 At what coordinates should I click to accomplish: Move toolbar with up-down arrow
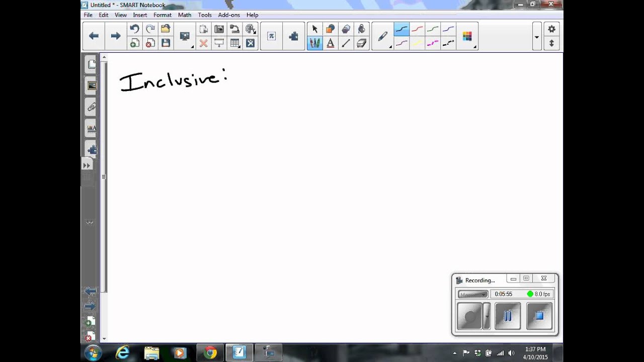click(551, 44)
